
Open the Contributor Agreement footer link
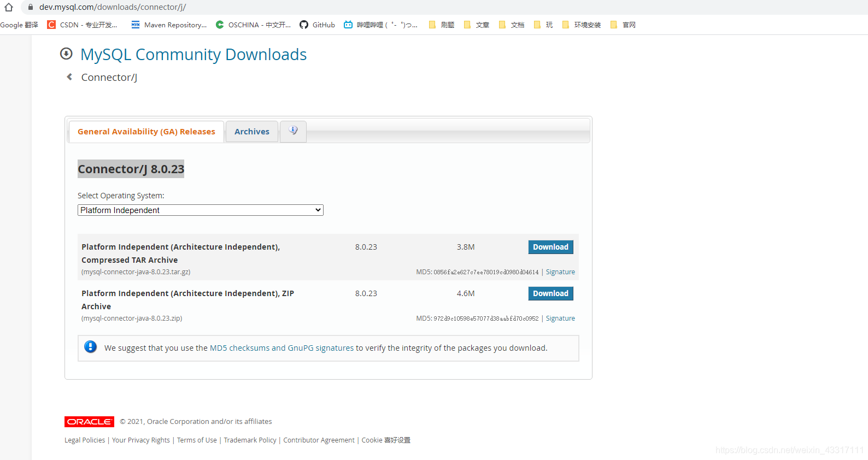(319, 440)
